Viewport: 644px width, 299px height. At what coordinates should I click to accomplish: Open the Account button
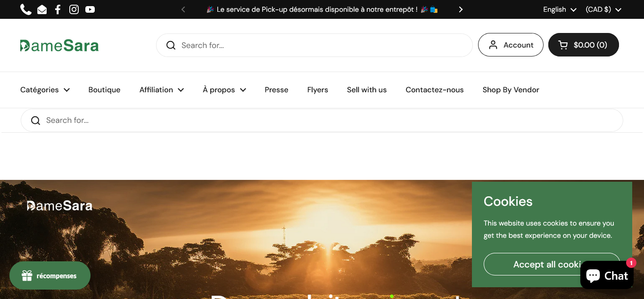pyautogui.click(x=511, y=45)
